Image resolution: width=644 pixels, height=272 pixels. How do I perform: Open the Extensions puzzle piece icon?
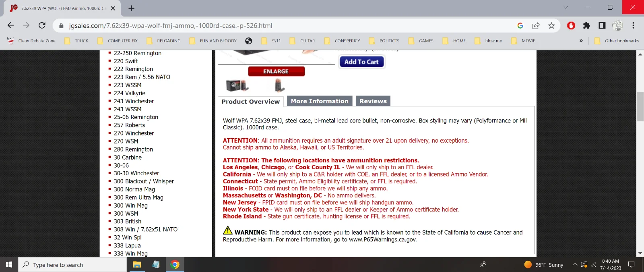coord(586,26)
